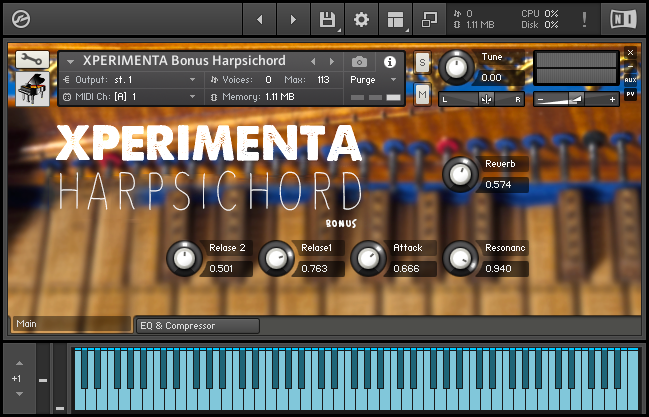The image size is (649, 417).
Task: Open the workspace layout menu
Action: (395, 19)
